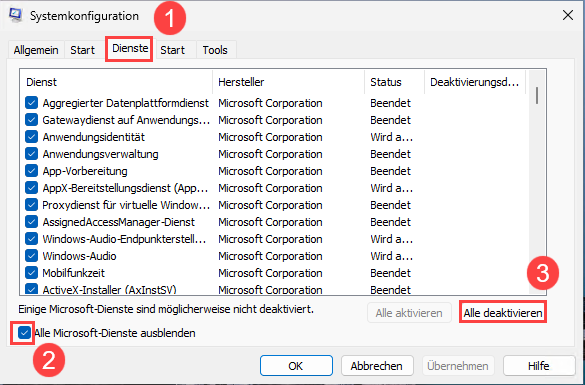Toggle Proxydienst für virtuelle Window... checkbox
Viewport: 585px width, 385px height.
(x=31, y=205)
